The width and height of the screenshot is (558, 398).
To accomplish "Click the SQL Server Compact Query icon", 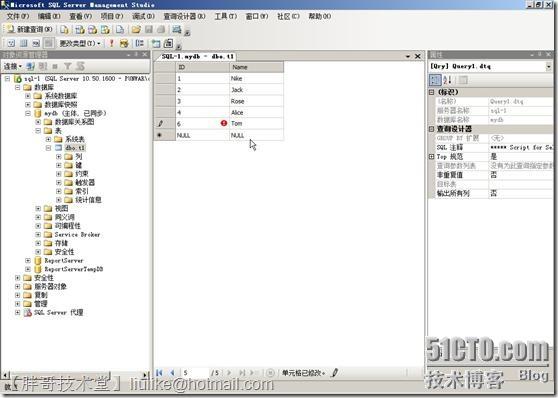I will click(x=120, y=30).
